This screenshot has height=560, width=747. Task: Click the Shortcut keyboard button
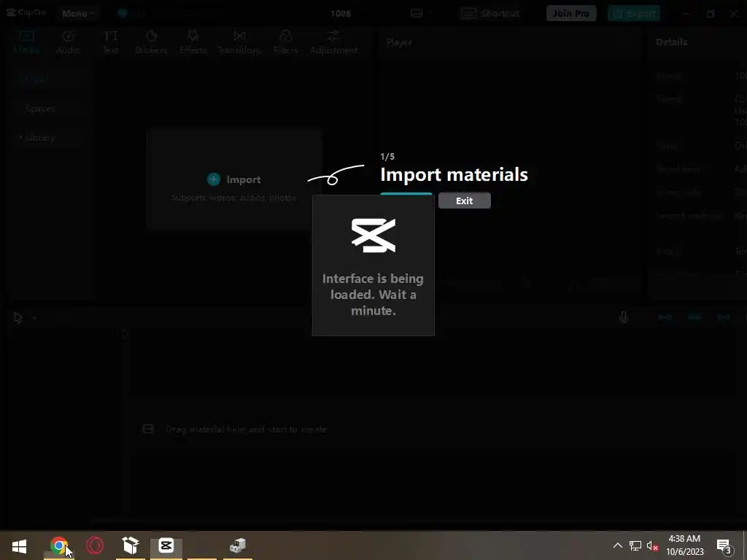pyautogui.click(x=490, y=13)
